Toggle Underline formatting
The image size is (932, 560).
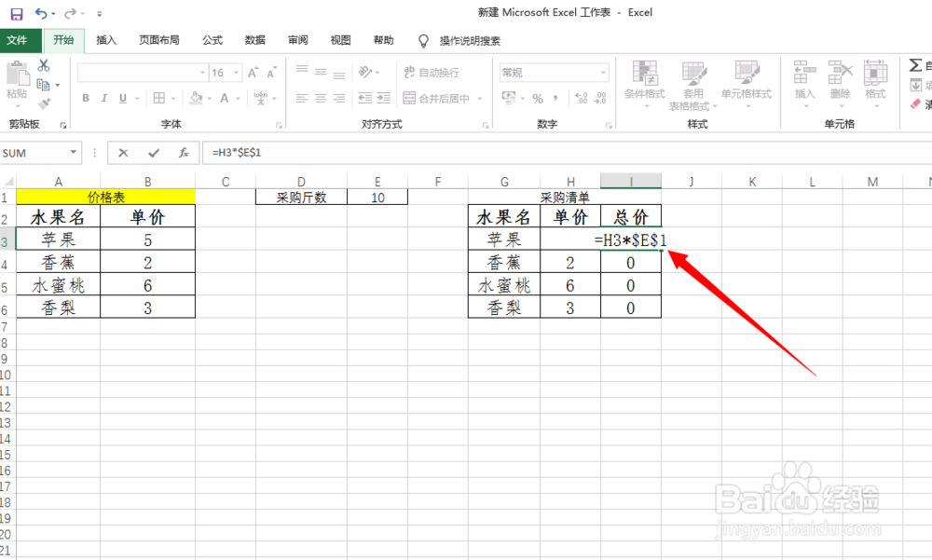point(122,98)
